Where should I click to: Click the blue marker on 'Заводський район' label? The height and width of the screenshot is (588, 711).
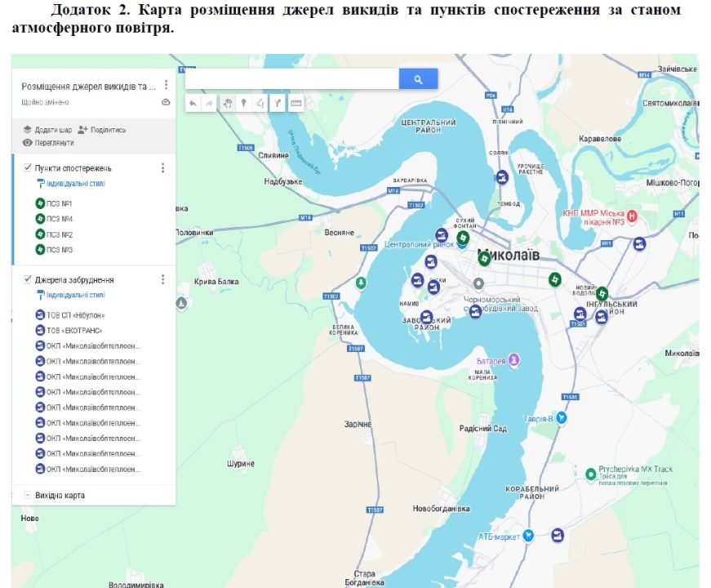click(x=426, y=316)
